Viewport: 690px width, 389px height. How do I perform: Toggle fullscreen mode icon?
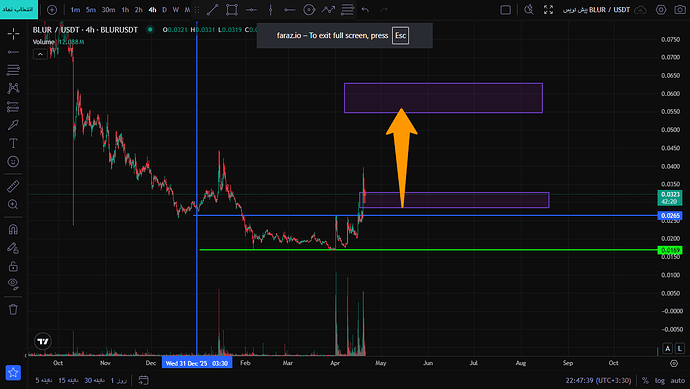[548, 10]
